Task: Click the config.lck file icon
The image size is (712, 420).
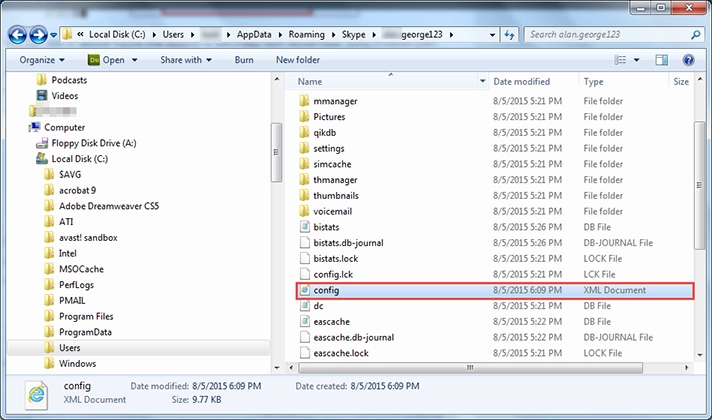Action: click(x=304, y=274)
